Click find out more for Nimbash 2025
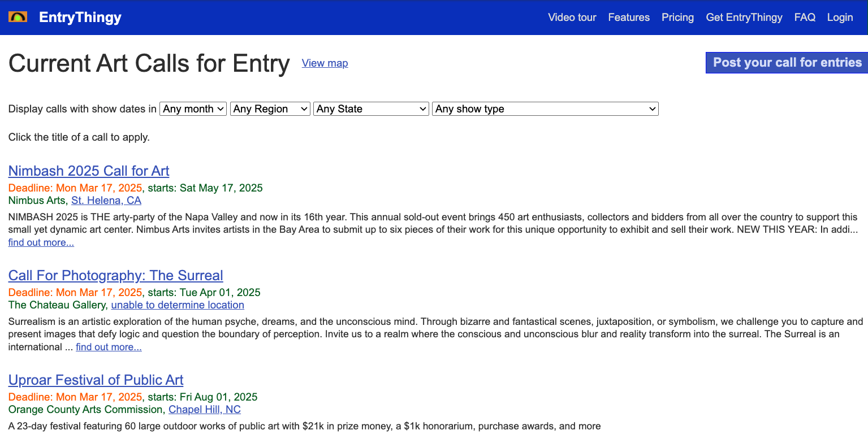The image size is (868, 439). coord(41,243)
